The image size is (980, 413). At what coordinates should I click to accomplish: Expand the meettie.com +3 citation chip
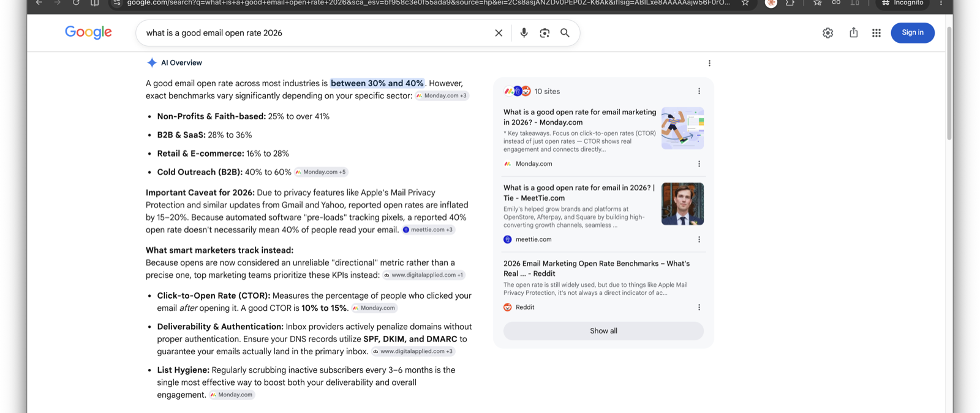pos(428,230)
